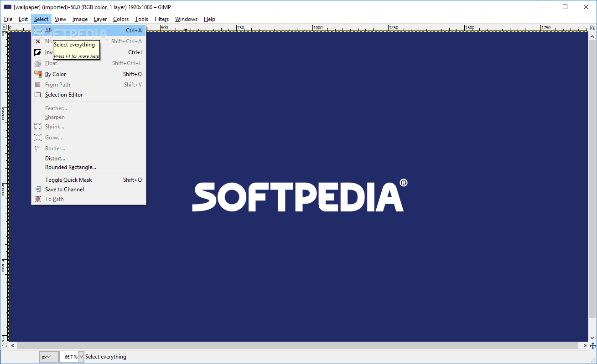
Task: Open the Image menu
Action: 80,19
